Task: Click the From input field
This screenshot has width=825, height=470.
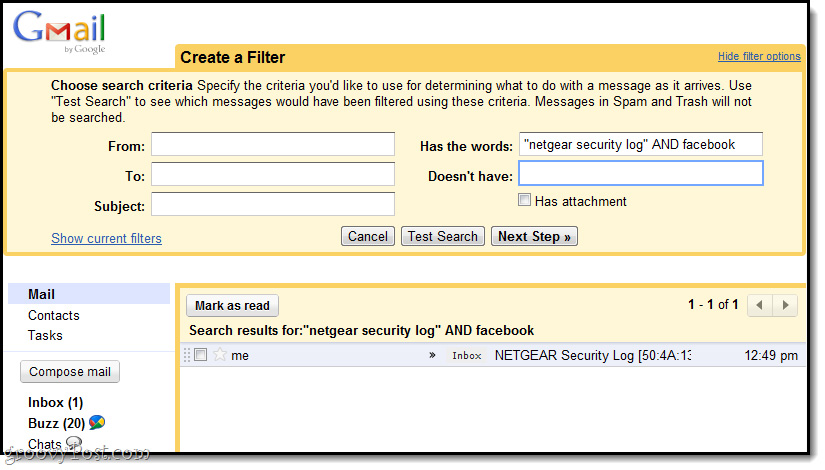Action: click(273, 144)
